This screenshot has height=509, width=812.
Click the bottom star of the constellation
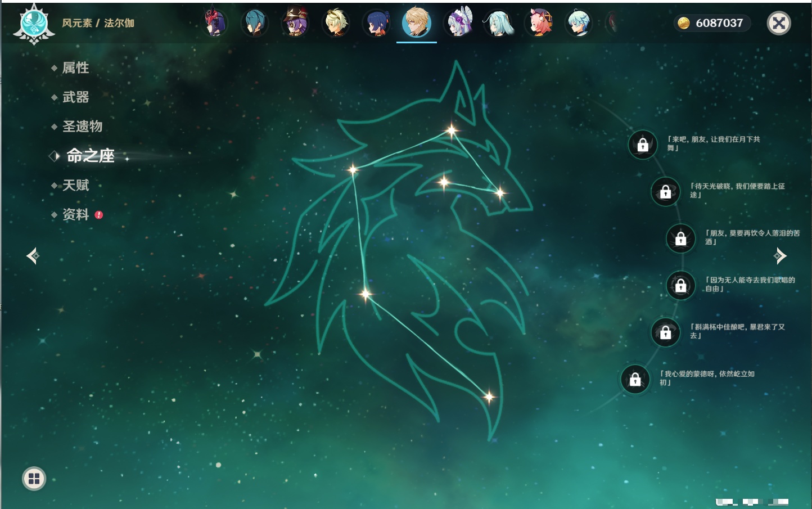click(x=489, y=397)
